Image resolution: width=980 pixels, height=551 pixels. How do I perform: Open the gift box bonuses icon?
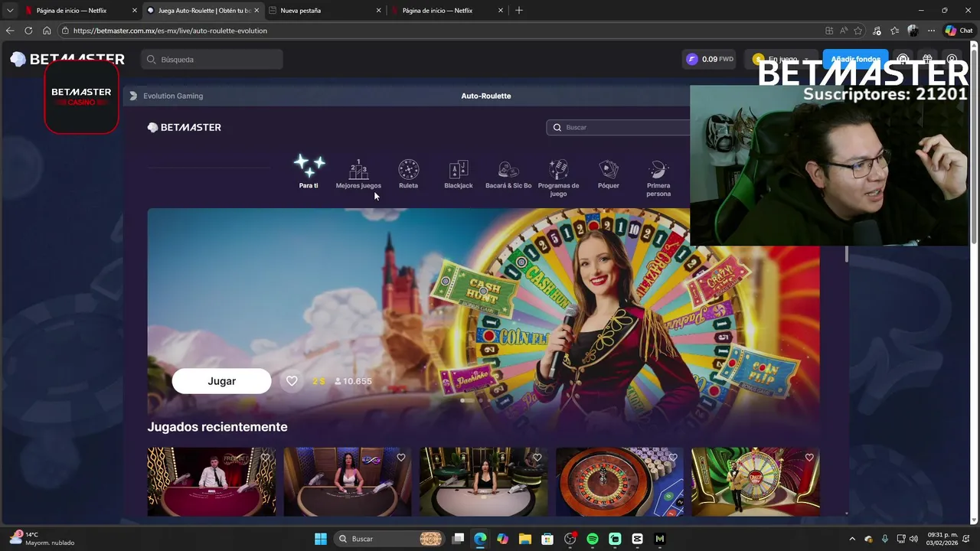pos(927,59)
